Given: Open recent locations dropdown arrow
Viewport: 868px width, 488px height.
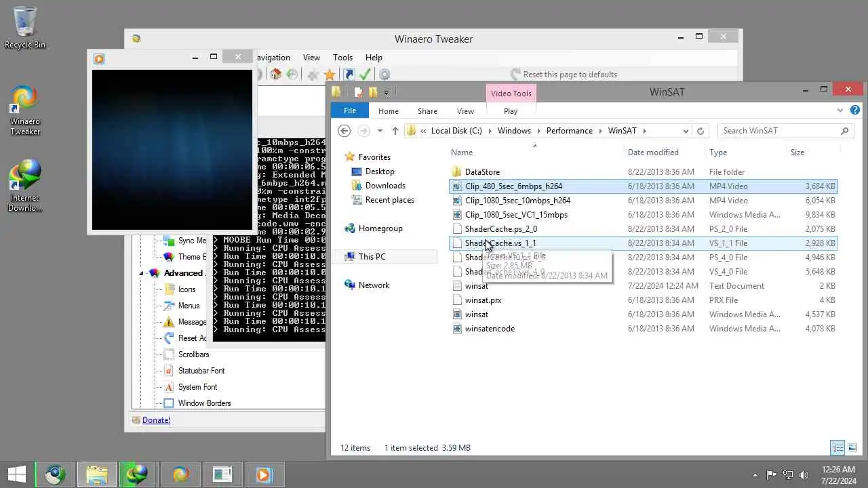Looking at the screenshot, I should click(380, 131).
